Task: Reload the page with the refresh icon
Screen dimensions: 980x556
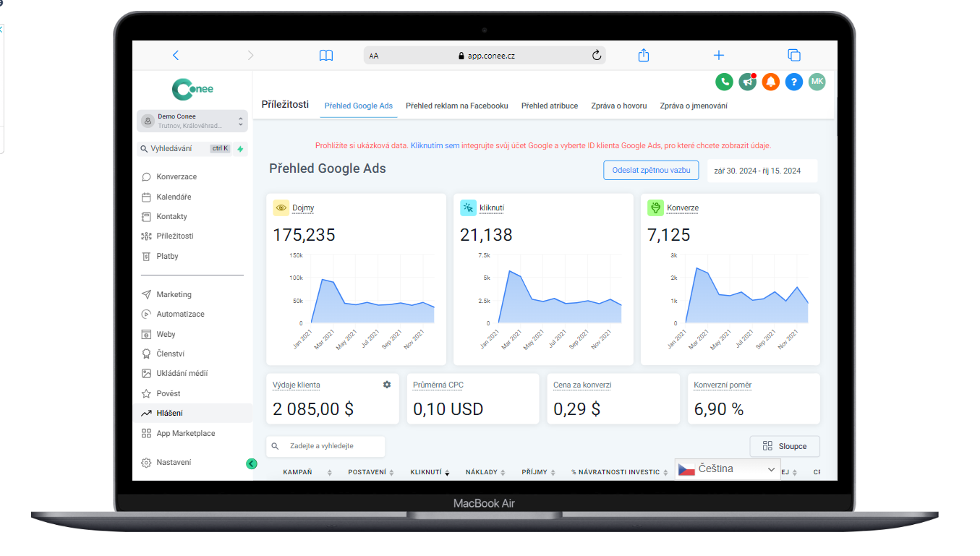Action: pyautogui.click(x=597, y=55)
